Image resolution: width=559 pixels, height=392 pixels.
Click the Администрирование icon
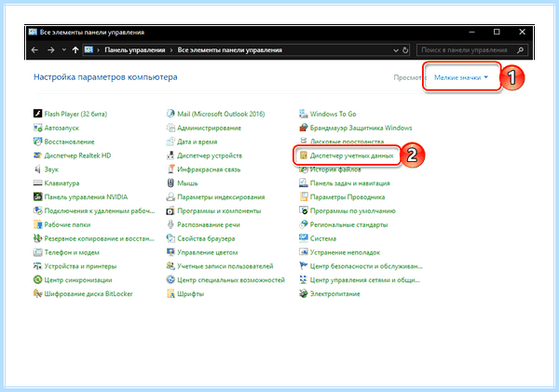tap(170, 128)
